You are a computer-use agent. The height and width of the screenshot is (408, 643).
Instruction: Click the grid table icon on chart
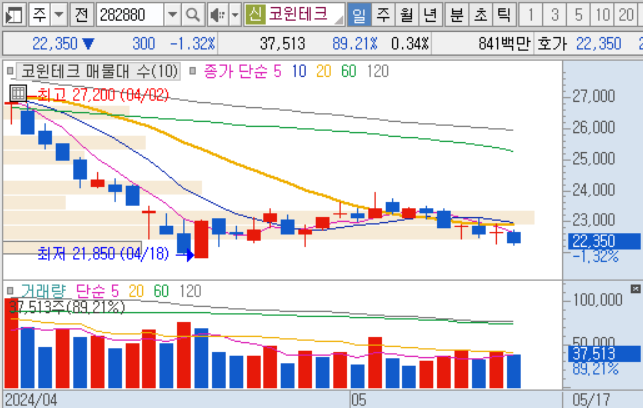pos(18,93)
